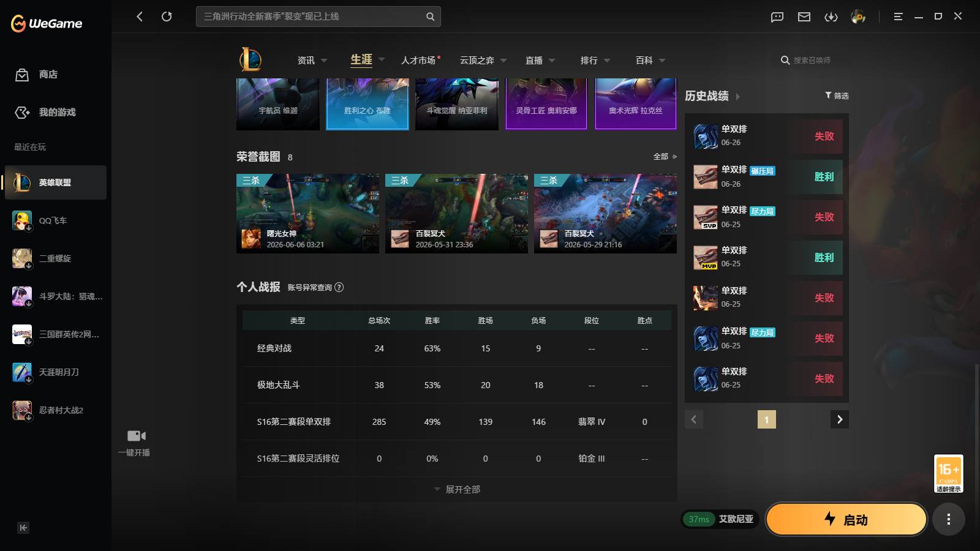Screen dimensions: 980x551
Task: Click the 极地大乱斗 stats row
Action: (457, 385)
